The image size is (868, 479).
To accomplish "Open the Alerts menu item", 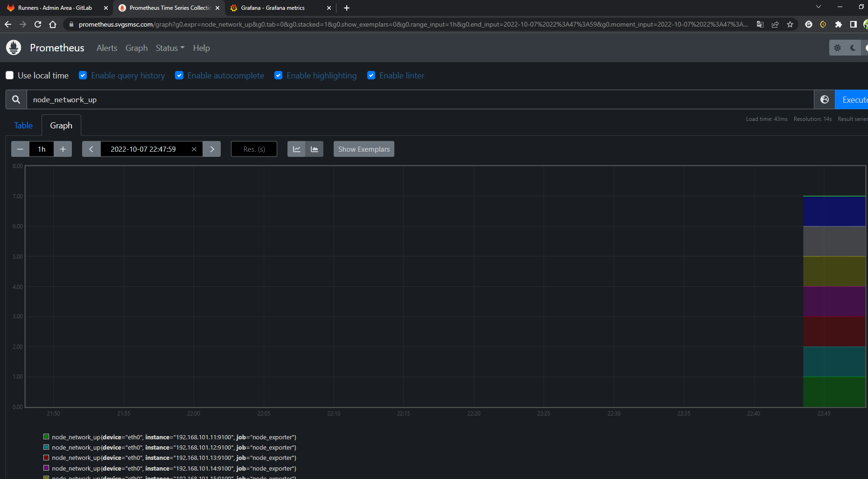I will (x=106, y=48).
